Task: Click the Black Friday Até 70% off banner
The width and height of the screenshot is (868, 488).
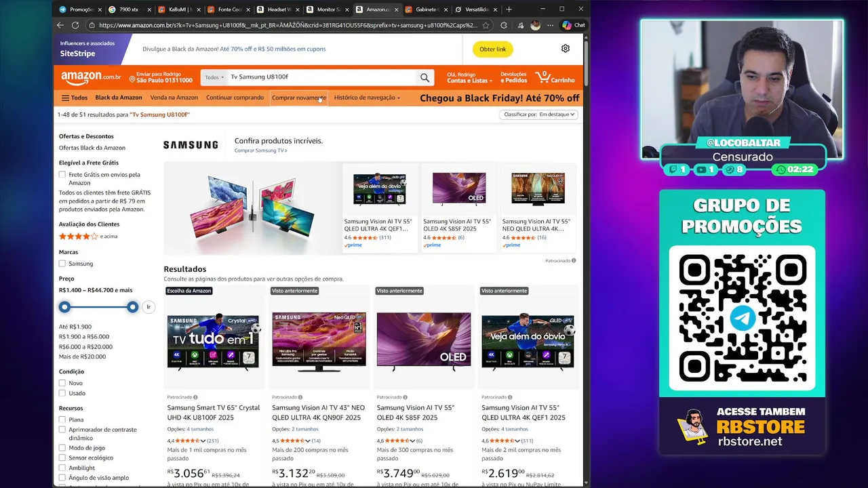Action: tap(500, 98)
